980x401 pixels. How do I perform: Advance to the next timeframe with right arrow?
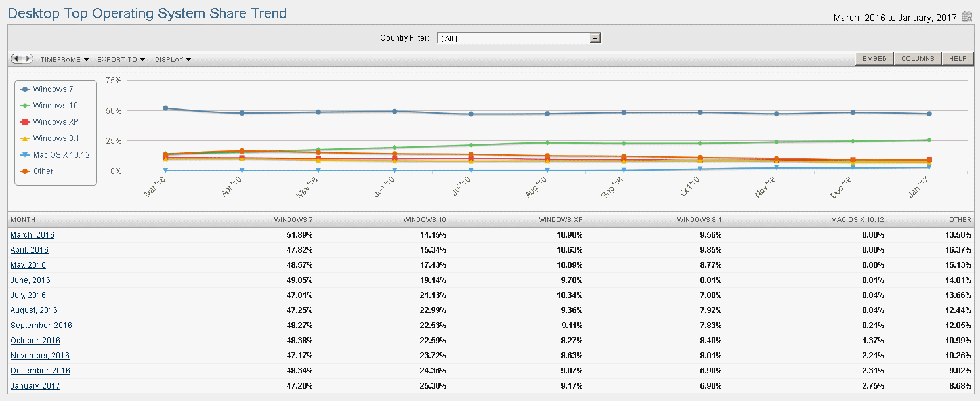point(28,59)
